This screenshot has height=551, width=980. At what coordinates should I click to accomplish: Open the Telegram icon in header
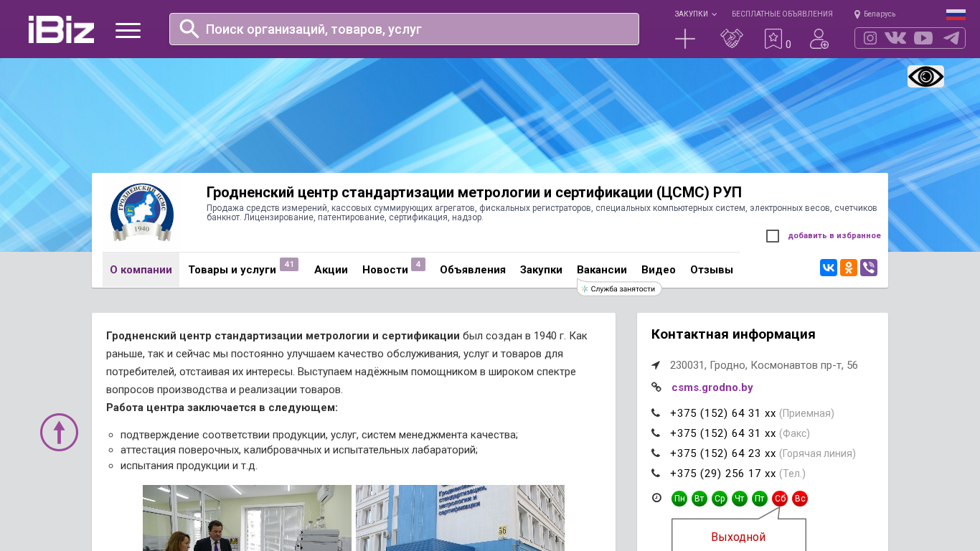[951, 38]
